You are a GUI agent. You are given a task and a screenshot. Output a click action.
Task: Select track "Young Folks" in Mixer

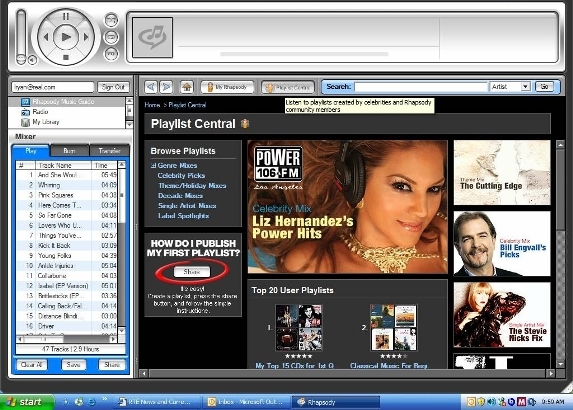click(68, 255)
